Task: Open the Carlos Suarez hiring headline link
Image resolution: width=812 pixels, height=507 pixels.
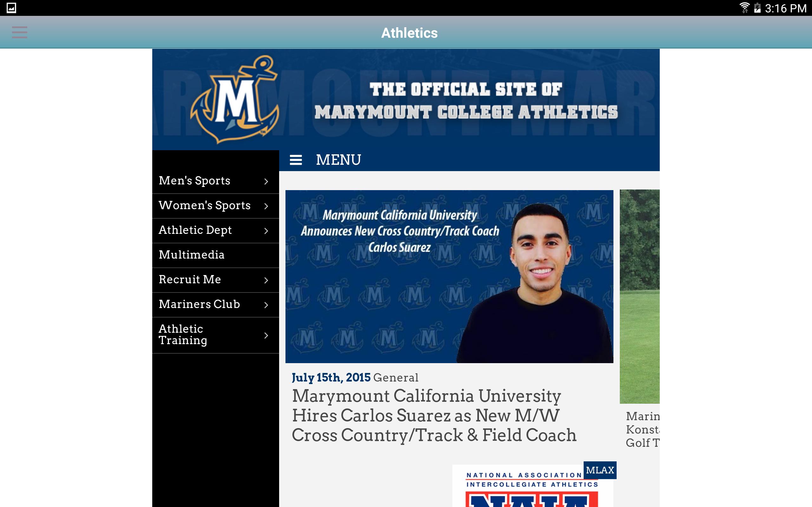Action: 434,415
